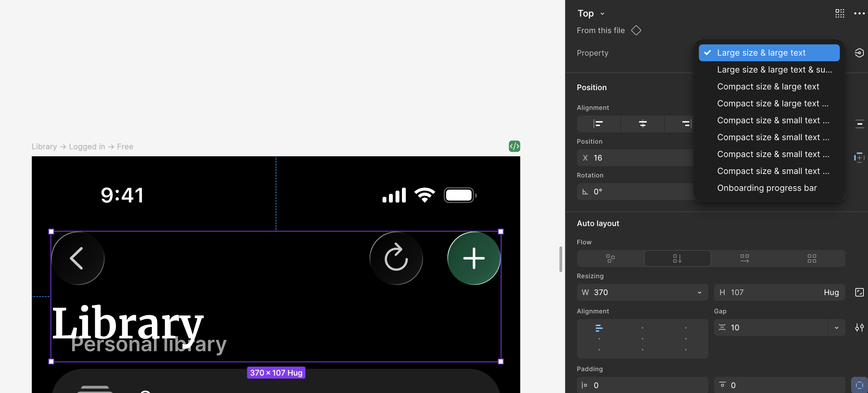Click the Position section heading
This screenshot has width=868, height=393.
tap(592, 87)
